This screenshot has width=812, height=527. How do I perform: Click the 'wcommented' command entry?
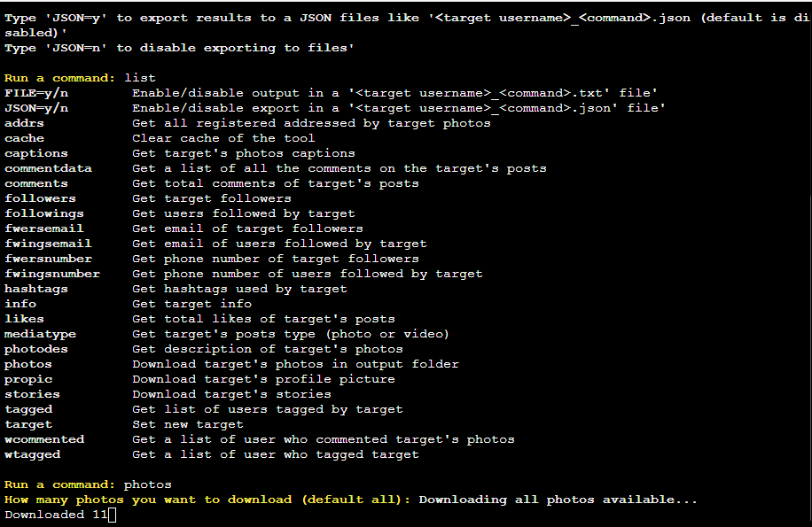(44, 439)
